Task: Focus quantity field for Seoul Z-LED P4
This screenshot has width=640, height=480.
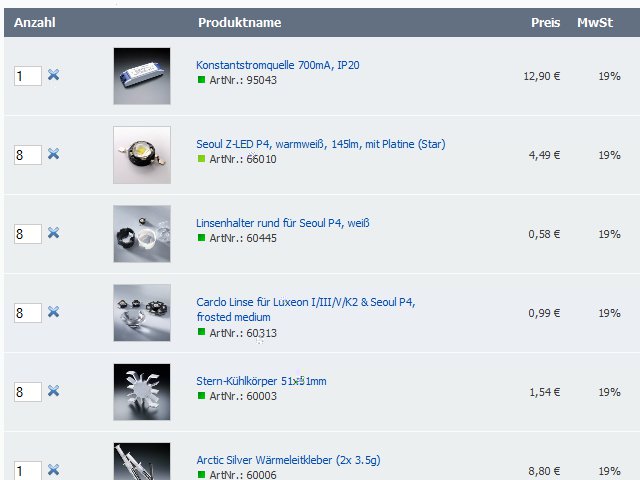Action: pyautogui.click(x=28, y=155)
